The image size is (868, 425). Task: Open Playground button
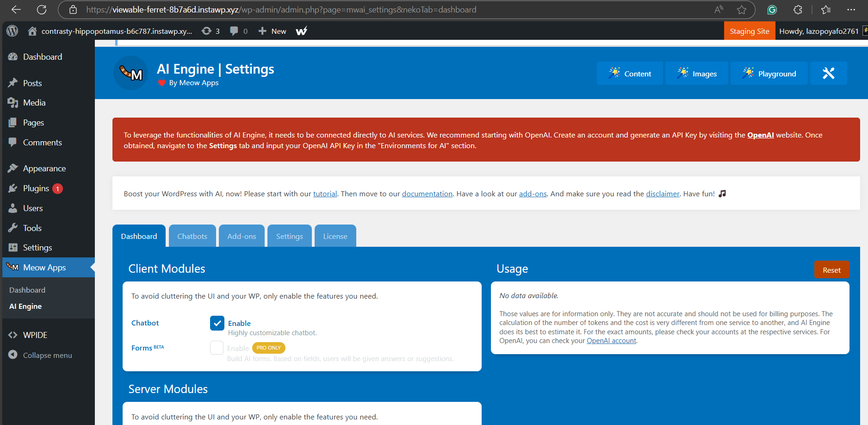769,73
